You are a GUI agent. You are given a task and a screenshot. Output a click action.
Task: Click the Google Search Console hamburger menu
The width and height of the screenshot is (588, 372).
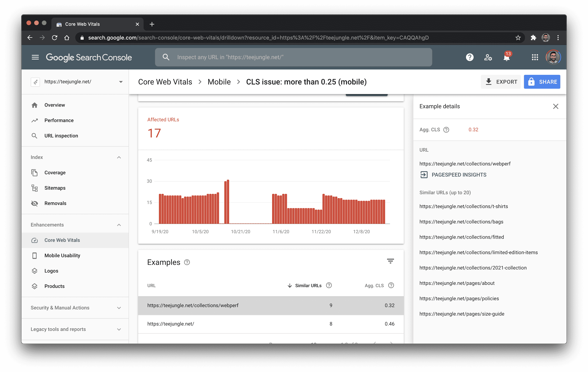click(x=35, y=57)
